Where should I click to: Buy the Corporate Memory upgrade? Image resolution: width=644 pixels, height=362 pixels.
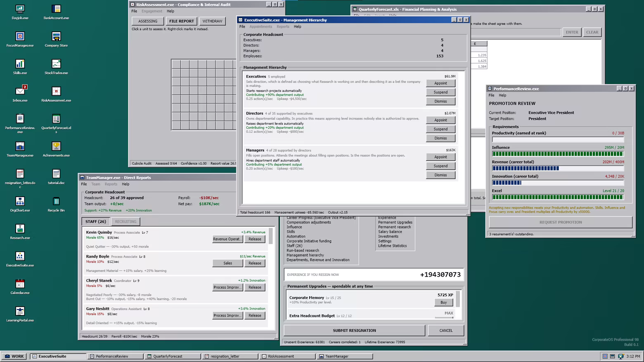[443, 302]
